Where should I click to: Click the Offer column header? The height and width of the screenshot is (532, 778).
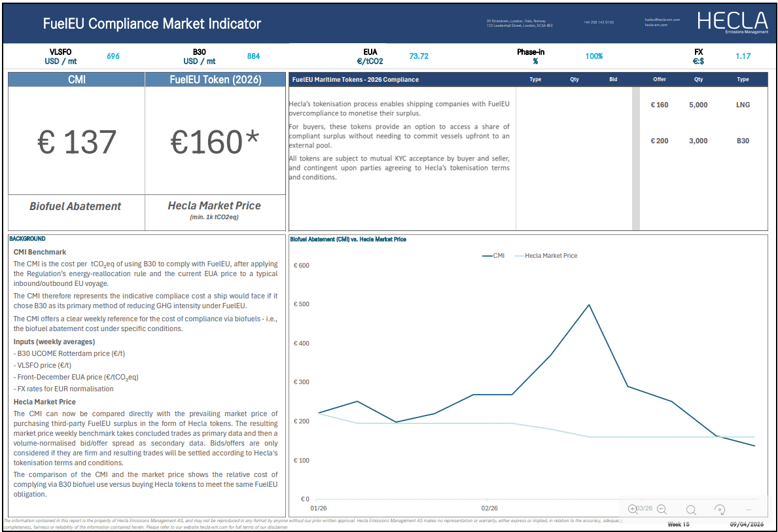[x=660, y=79]
